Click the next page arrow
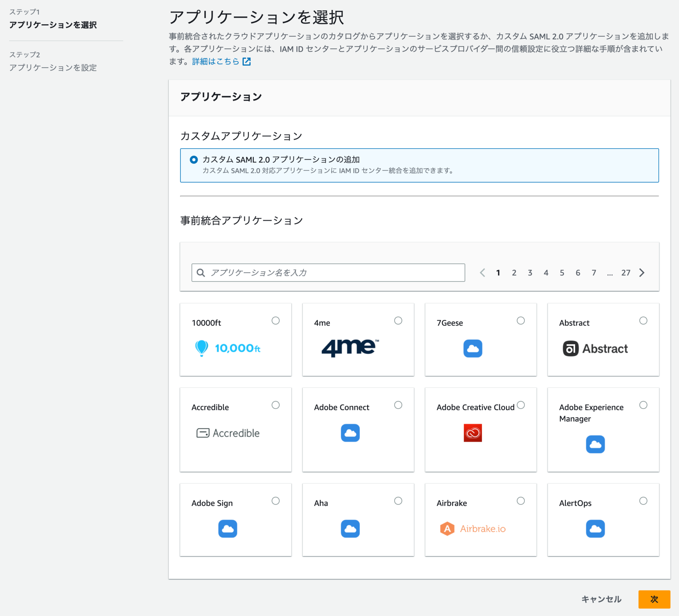This screenshot has width=679, height=616. [642, 273]
